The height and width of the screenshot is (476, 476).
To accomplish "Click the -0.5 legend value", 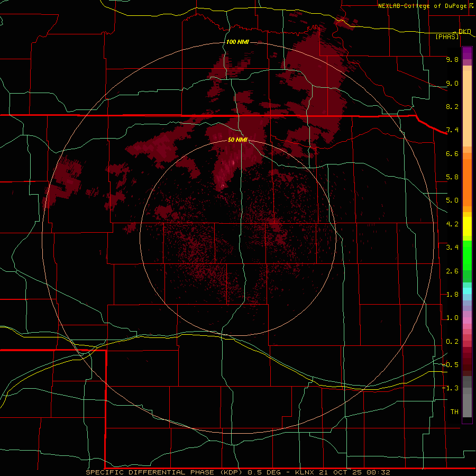I will (x=451, y=365).
